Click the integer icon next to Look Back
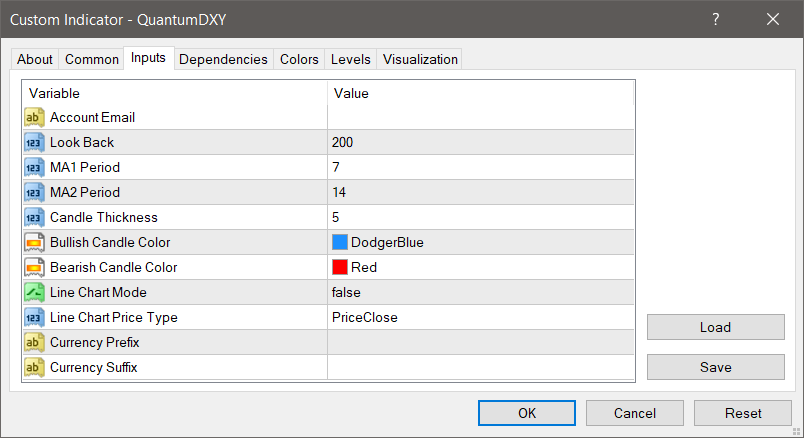Viewport: 804px width, 438px height. click(34, 143)
